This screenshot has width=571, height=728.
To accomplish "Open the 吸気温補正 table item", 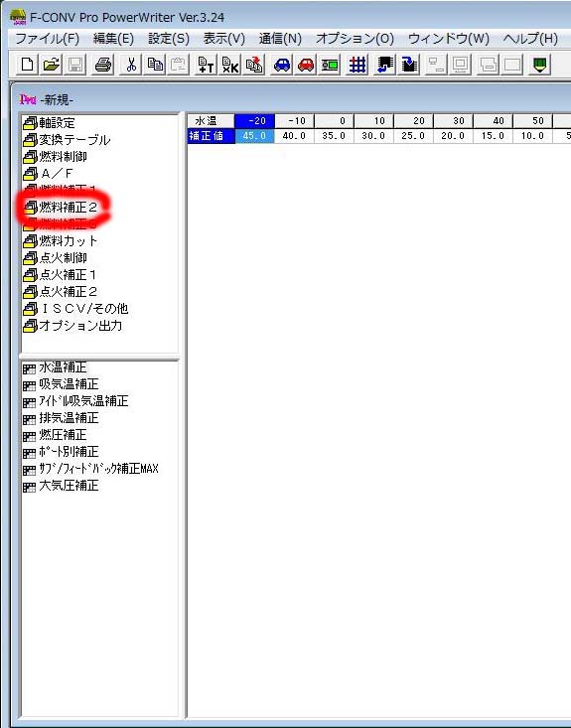I will click(61, 384).
